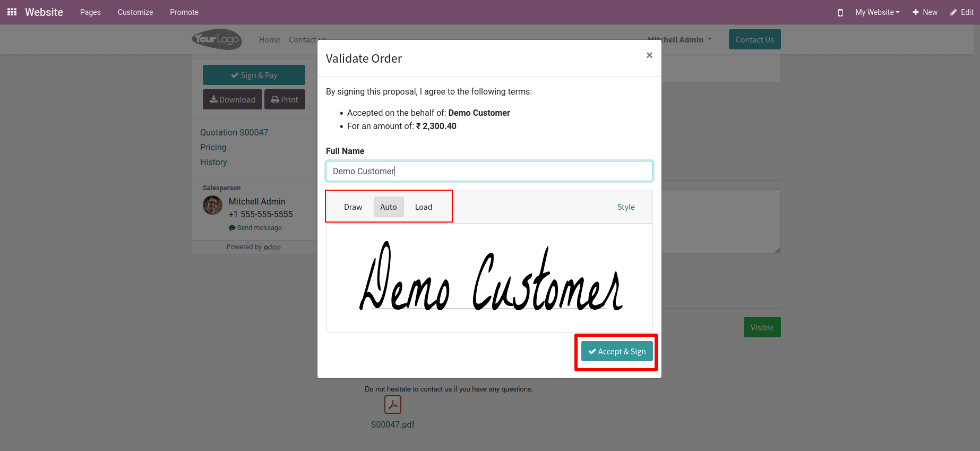Click the Contact Us button
This screenshot has height=451, width=980.
pyautogui.click(x=754, y=39)
